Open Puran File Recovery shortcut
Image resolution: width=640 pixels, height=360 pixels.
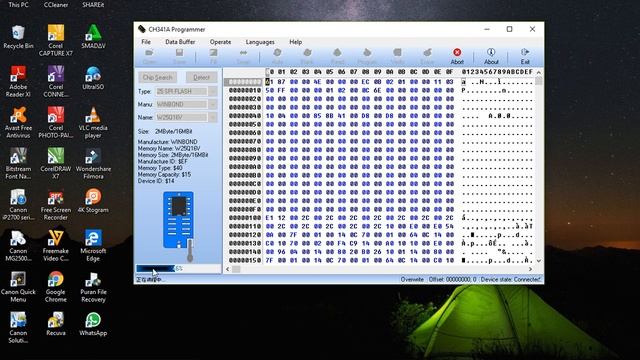pyautogui.click(x=93, y=287)
